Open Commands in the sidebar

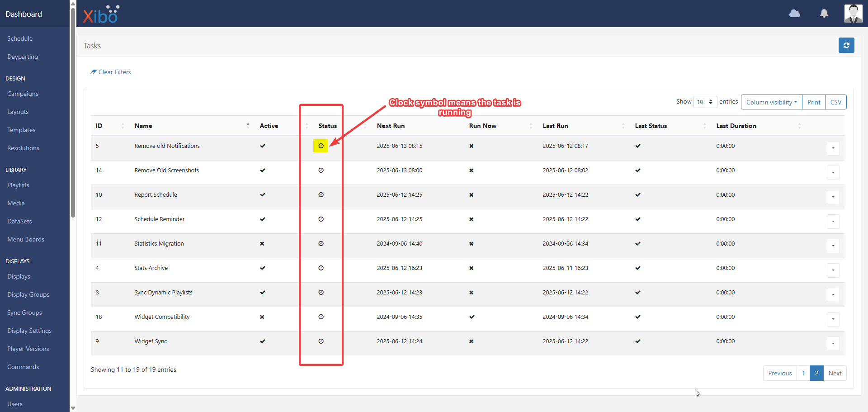tap(23, 367)
